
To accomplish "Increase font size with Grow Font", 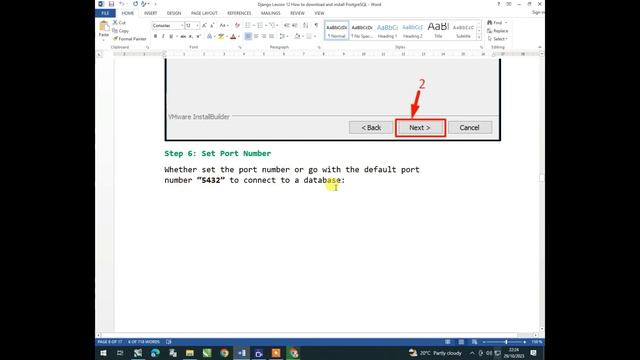I will coord(204,25).
